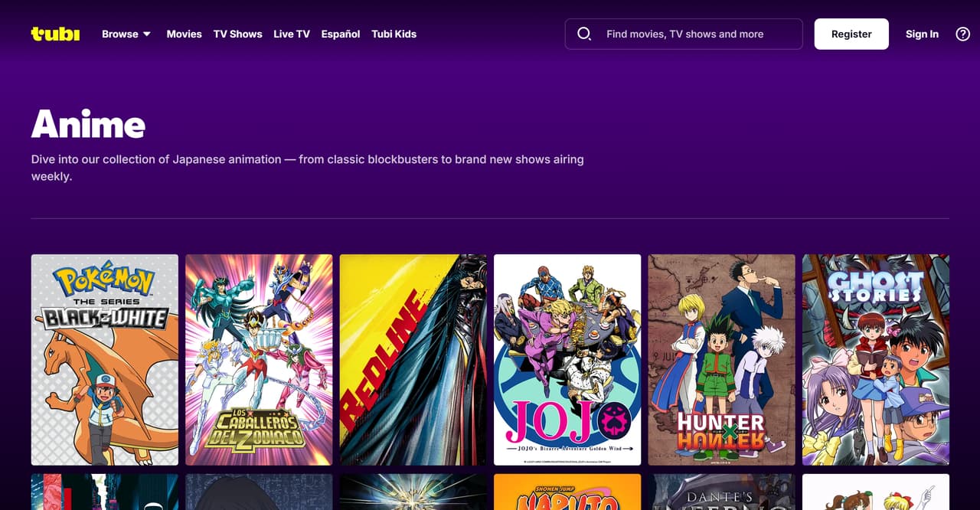The image size is (980, 510).
Task: Click the Tubi logo
Action: [55, 34]
